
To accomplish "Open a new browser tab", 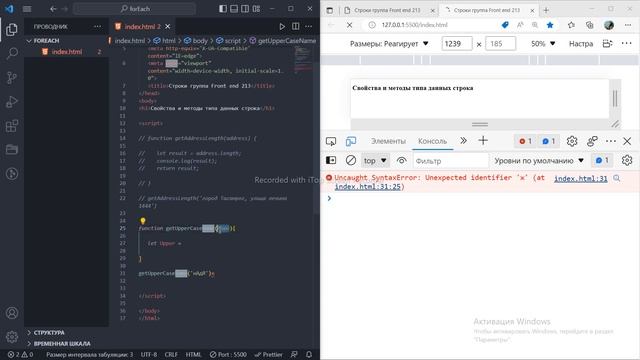I will tap(547, 10).
